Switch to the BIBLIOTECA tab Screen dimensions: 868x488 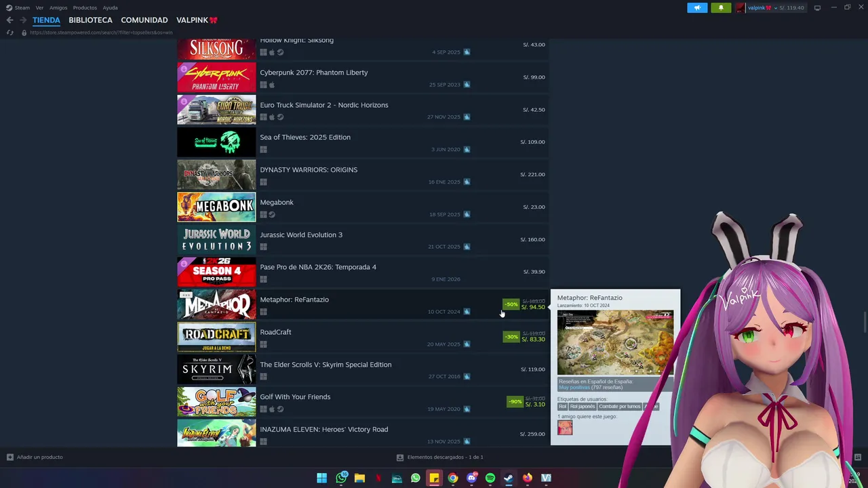click(90, 20)
